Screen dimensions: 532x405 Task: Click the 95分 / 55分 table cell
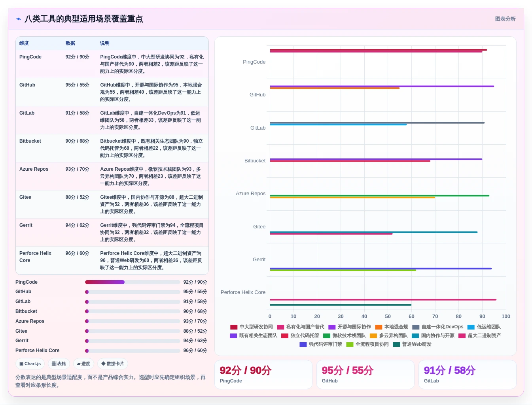click(78, 85)
